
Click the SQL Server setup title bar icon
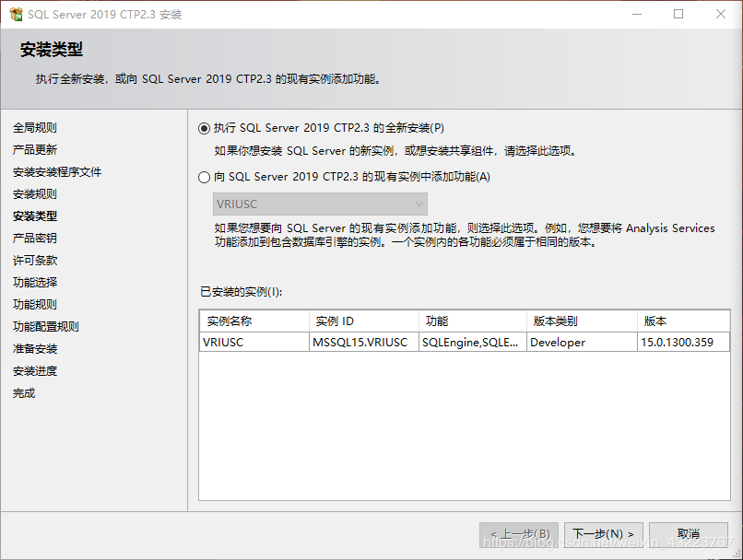[16, 14]
